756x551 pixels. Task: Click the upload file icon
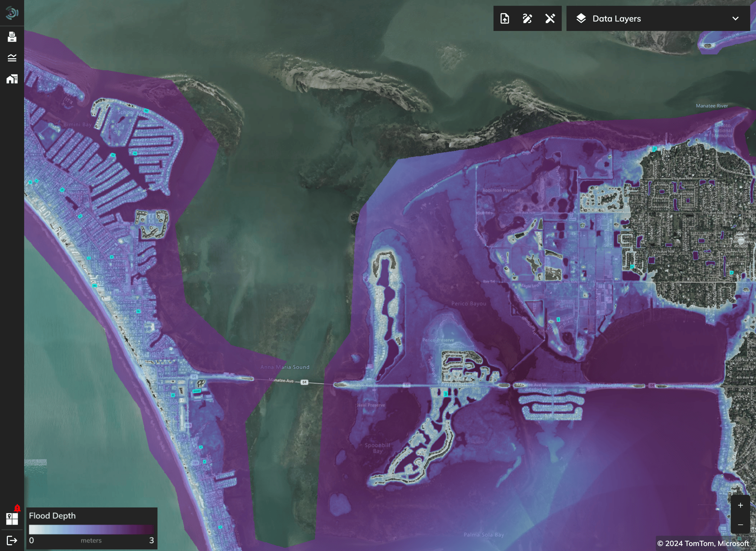(x=505, y=19)
